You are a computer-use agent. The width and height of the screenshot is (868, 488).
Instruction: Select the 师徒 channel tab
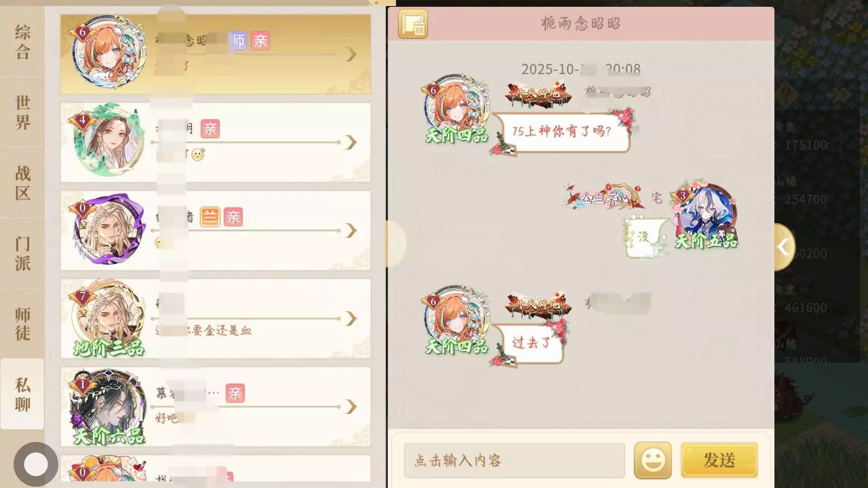point(22,324)
